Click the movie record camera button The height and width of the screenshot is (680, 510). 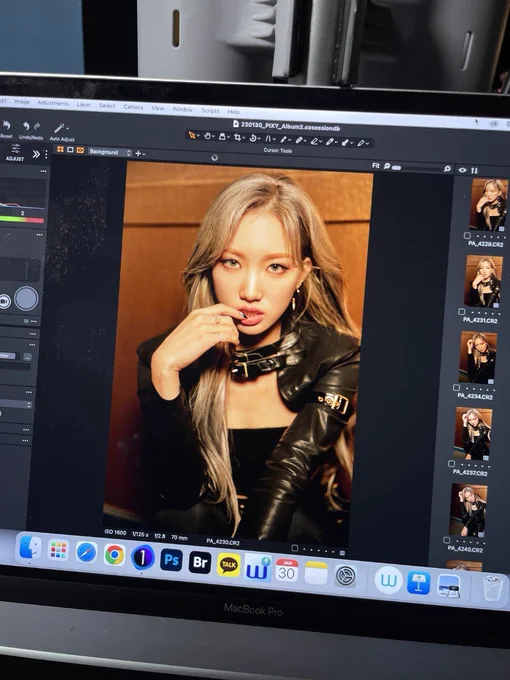coord(4,301)
